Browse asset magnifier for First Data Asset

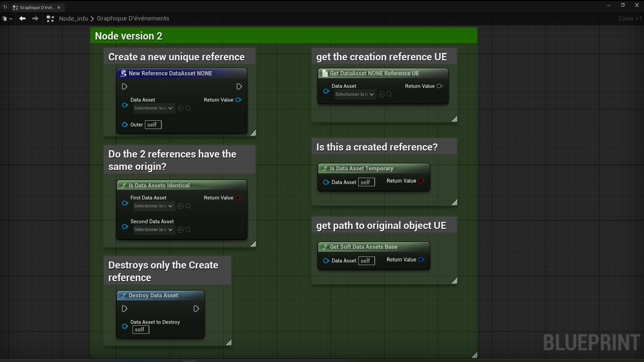tap(188, 206)
